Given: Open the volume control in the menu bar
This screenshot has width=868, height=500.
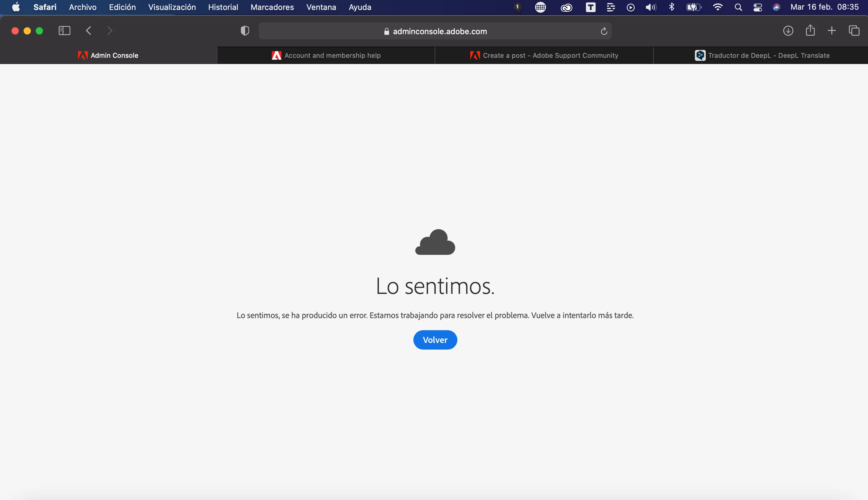Looking at the screenshot, I should click(651, 8).
